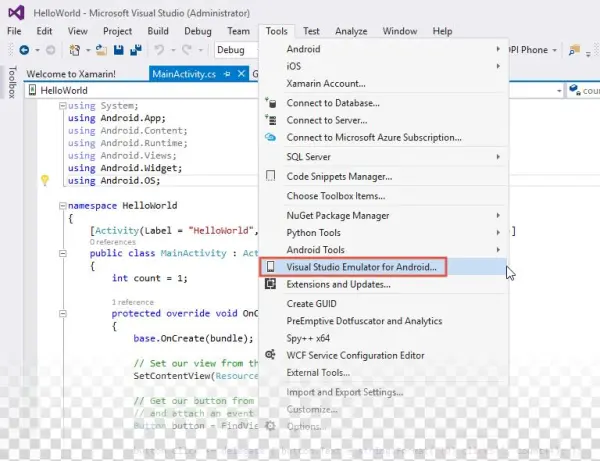Click the Azure cloud icon
Image resolution: width=600 pixels, height=461 pixels.
[271, 137]
